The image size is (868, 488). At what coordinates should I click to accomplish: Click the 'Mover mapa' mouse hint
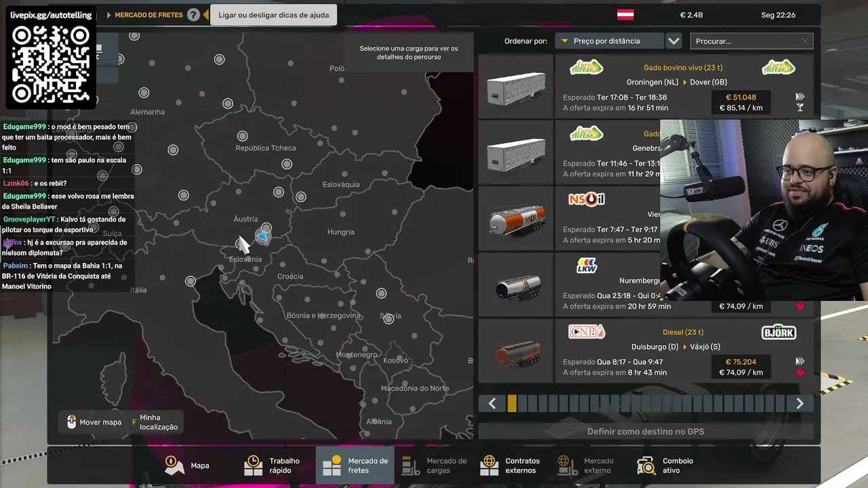[94, 422]
